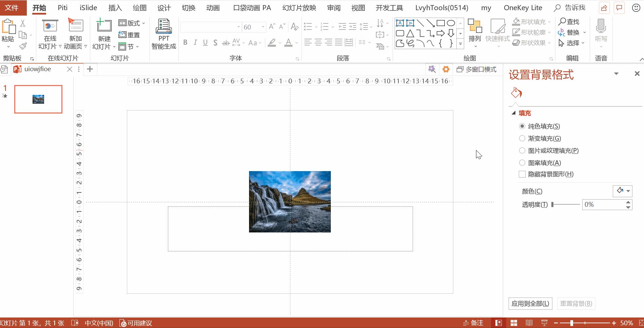Click the 透明度 slider track
This screenshot has height=328, width=644.
[566, 204]
